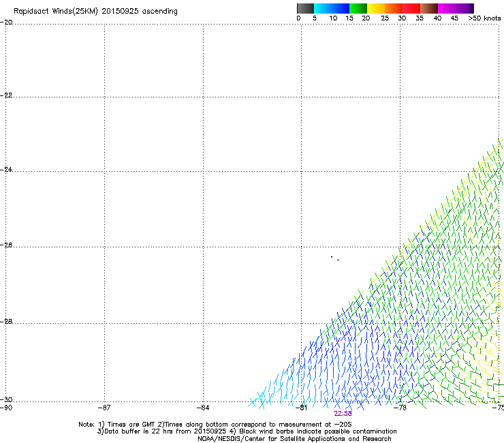Select the red 30-35 knots color band
504x443 pixels.
click(x=411, y=8)
